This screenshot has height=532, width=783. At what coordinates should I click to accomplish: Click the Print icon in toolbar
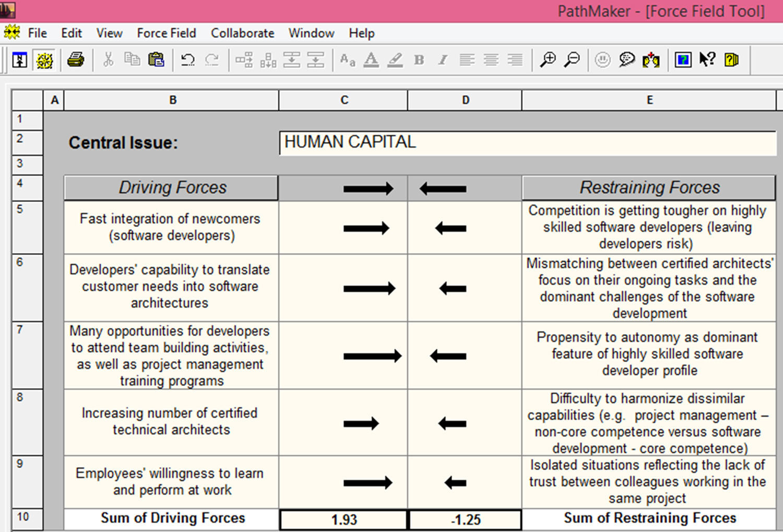pyautogui.click(x=76, y=60)
